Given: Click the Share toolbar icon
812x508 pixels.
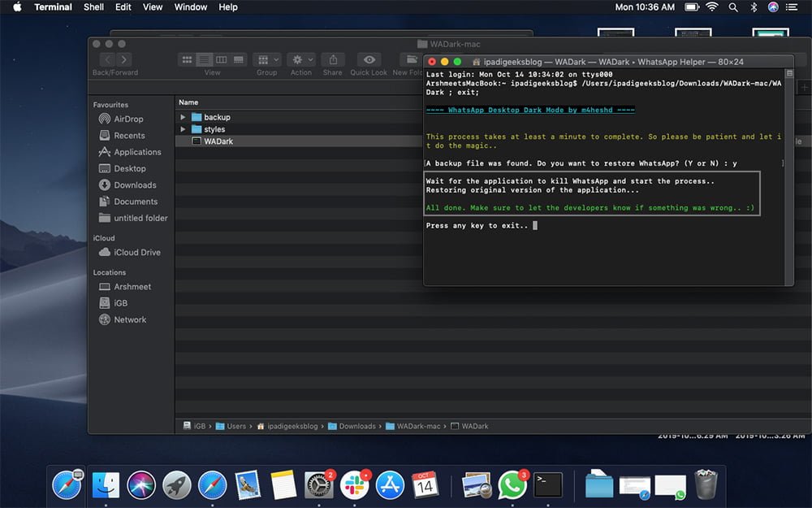Looking at the screenshot, I should click(333, 59).
